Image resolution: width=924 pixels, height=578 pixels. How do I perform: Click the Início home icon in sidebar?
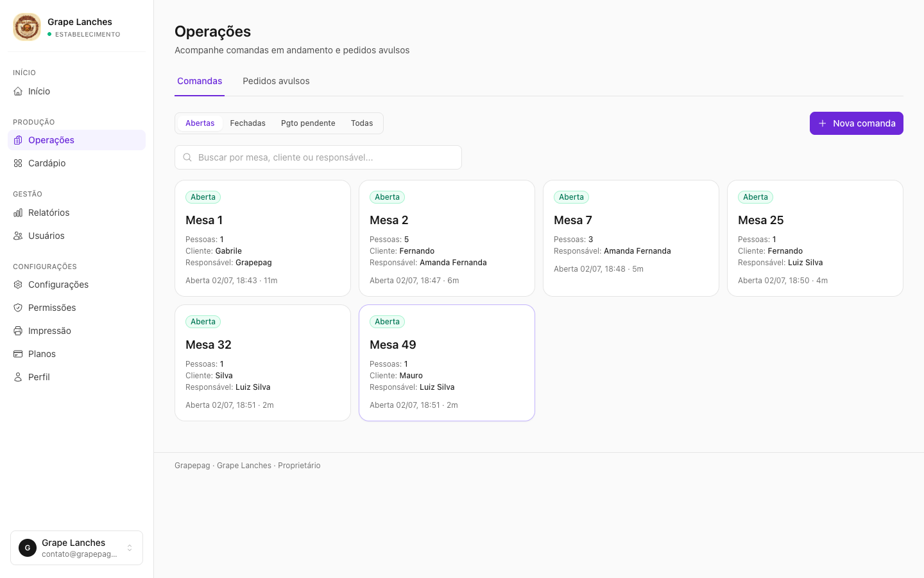click(x=18, y=91)
